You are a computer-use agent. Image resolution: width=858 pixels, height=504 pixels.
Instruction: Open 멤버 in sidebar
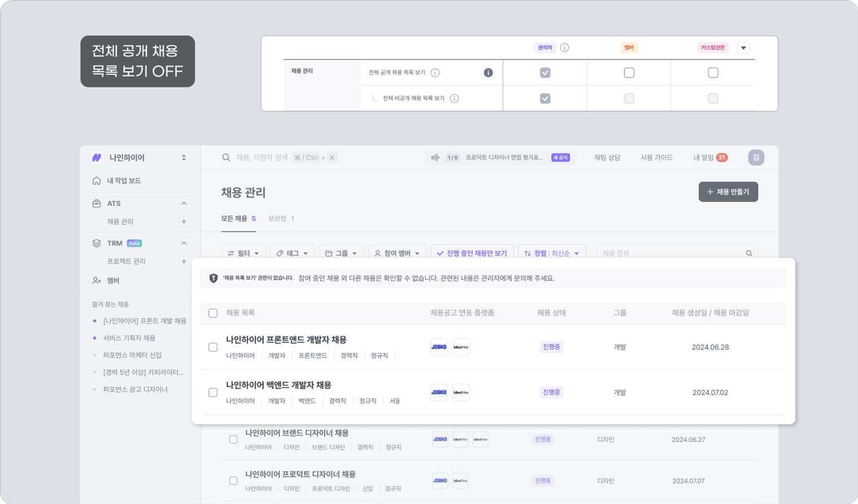coord(113,281)
